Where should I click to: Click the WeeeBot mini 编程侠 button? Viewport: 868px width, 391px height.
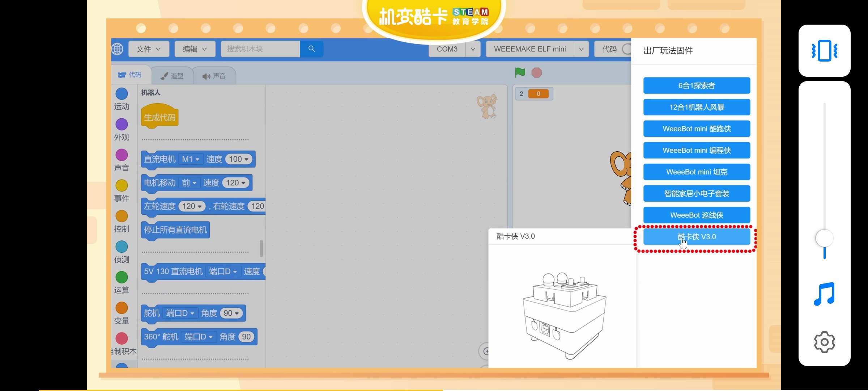(697, 150)
